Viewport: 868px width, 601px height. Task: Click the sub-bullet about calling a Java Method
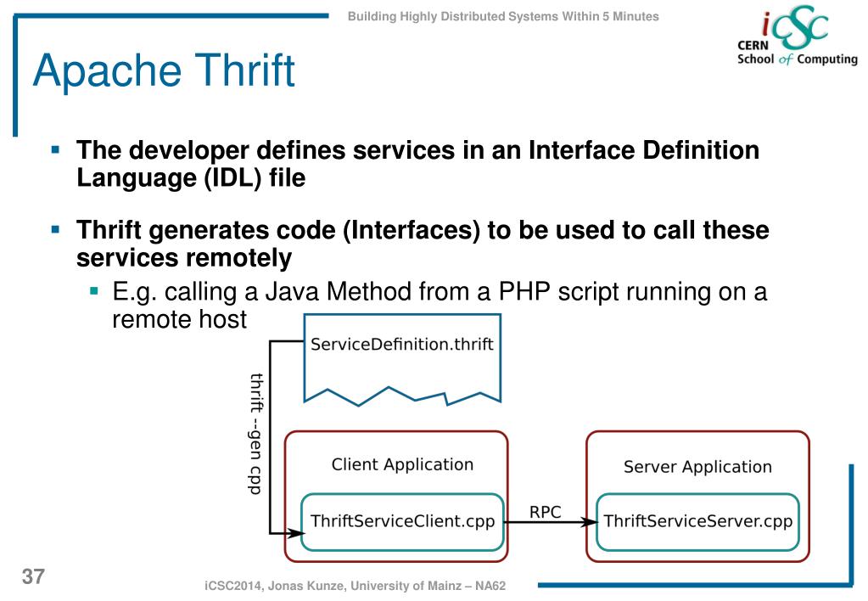tap(440, 306)
